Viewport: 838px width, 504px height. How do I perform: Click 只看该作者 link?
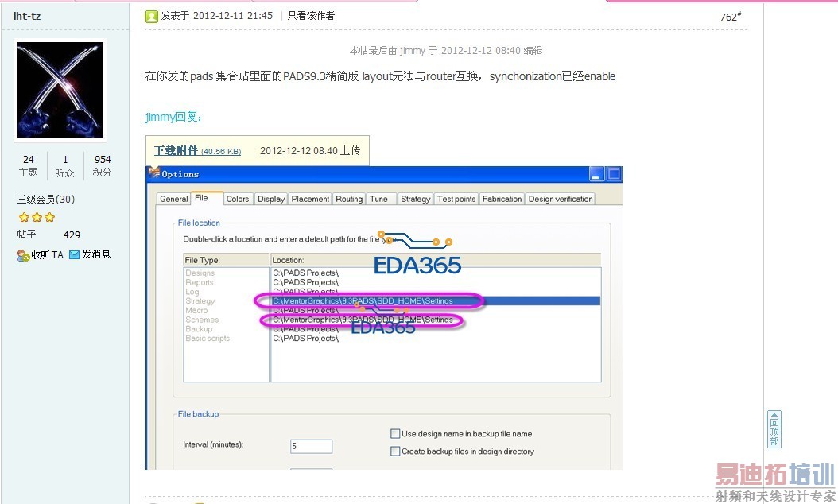point(311,15)
